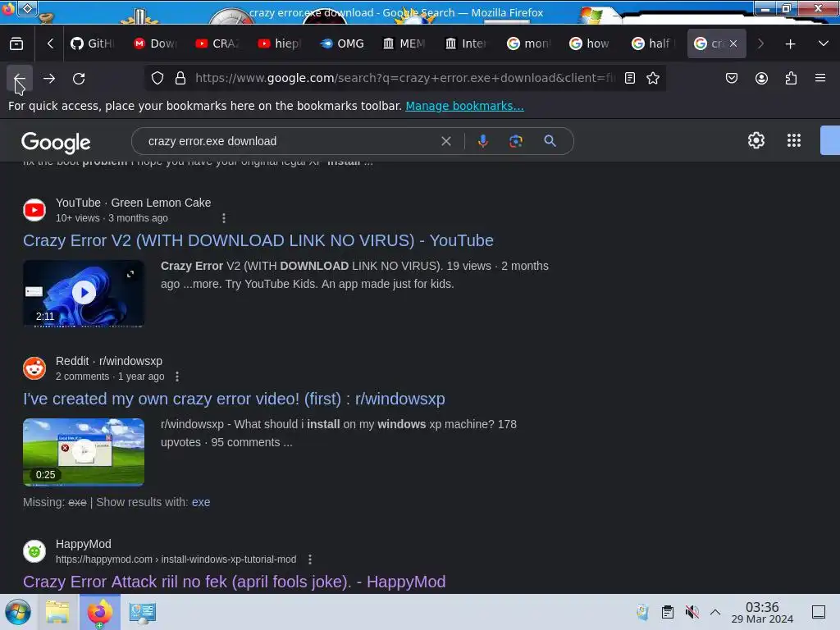Image resolution: width=840 pixels, height=630 pixels.
Task: Open the clock showing 03:36
Action: (x=762, y=612)
